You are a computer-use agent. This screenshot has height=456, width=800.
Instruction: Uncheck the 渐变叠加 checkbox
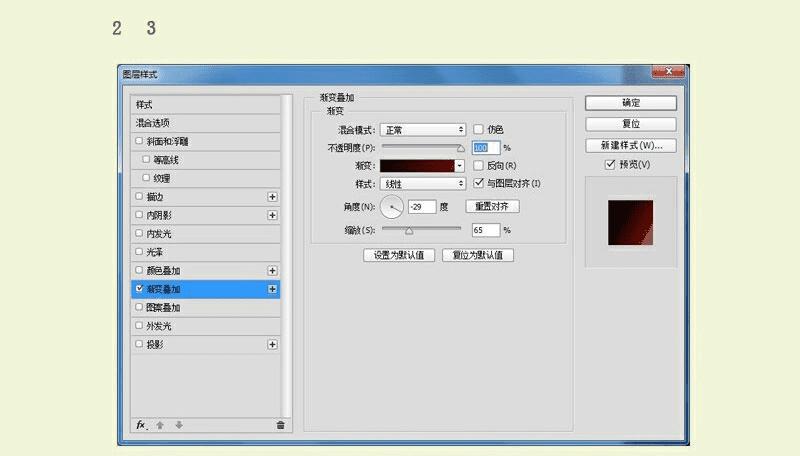pyautogui.click(x=139, y=289)
